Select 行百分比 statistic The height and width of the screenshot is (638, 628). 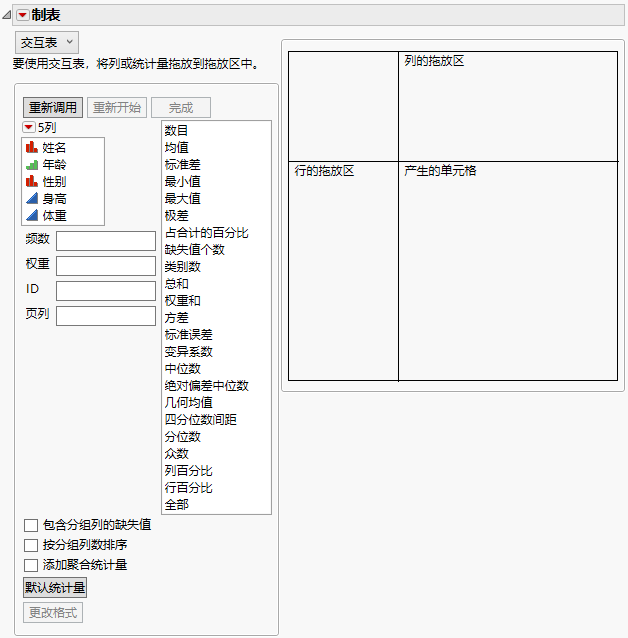[188, 488]
